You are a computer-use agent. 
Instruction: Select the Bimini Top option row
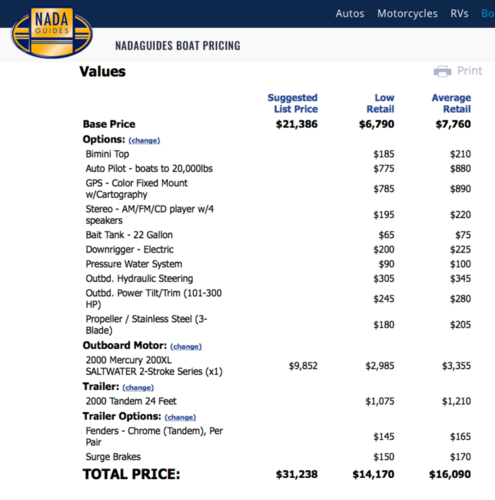tap(277, 154)
